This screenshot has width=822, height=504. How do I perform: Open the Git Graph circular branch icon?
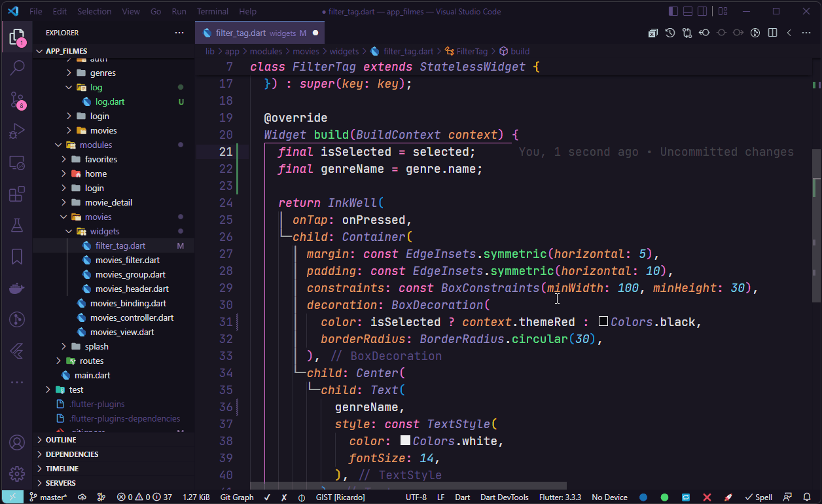(17, 319)
